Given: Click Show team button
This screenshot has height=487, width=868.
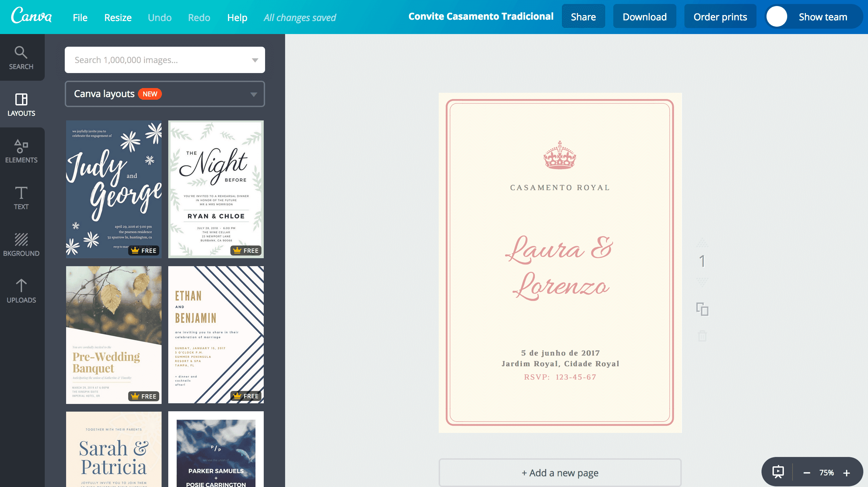Looking at the screenshot, I should point(823,16).
